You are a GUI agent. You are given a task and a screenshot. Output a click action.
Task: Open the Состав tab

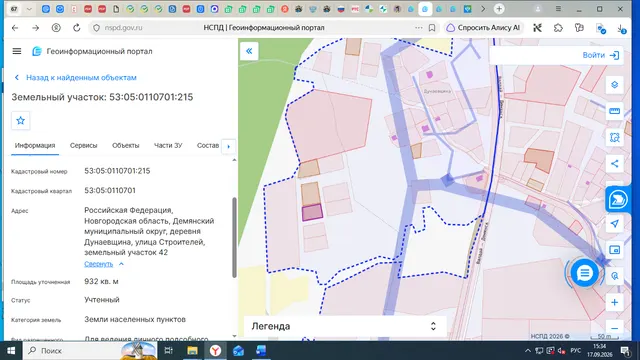(208, 145)
